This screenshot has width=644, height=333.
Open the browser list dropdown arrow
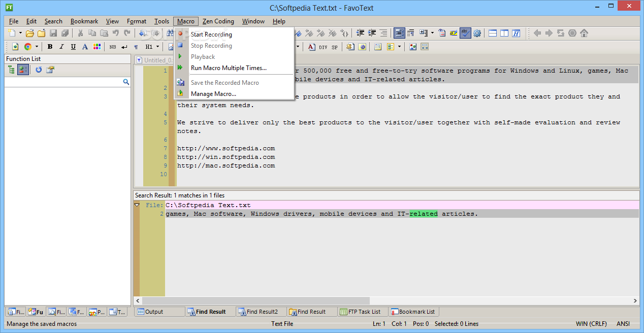click(x=36, y=47)
